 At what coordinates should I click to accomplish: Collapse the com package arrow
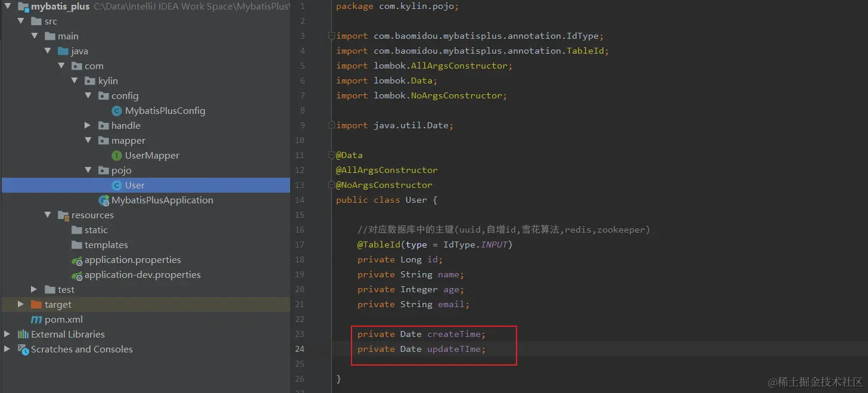[61, 66]
